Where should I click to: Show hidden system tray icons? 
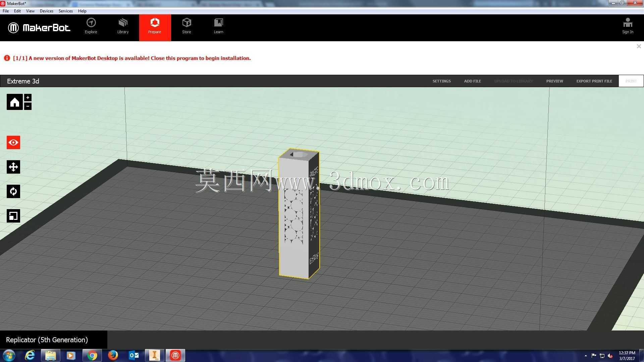coord(586,356)
